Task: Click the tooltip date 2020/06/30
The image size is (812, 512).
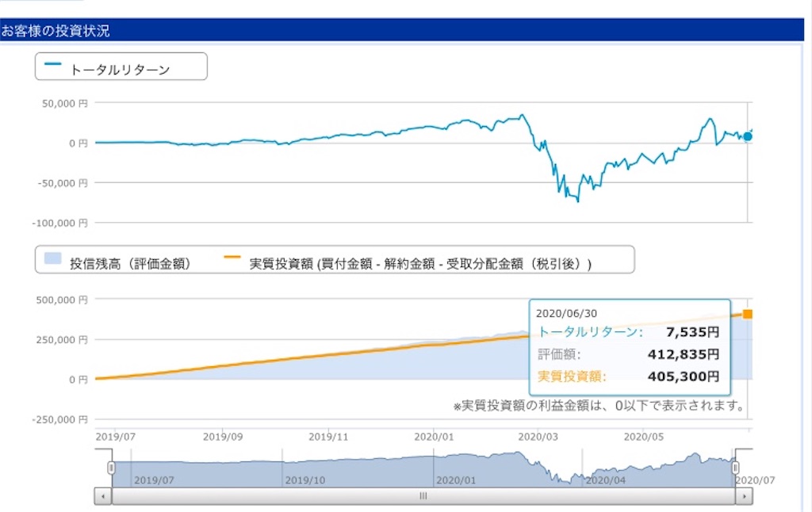Action: [x=566, y=313]
